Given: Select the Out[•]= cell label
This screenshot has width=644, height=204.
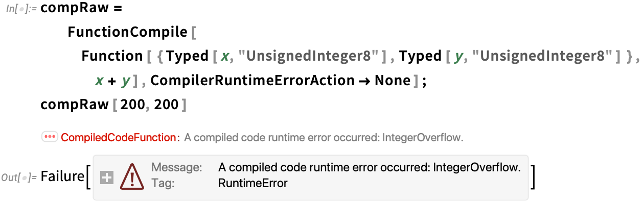Looking at the screenshot, I should coord(18,177).
